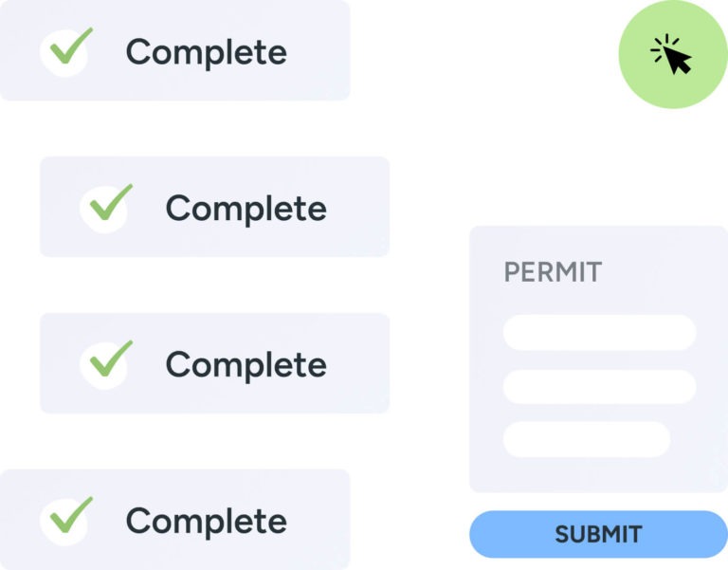Screen dimensions: 728x570
Task: Click the PERMIT form heading text
Action: pyautogui.click(x=552, y=272)
